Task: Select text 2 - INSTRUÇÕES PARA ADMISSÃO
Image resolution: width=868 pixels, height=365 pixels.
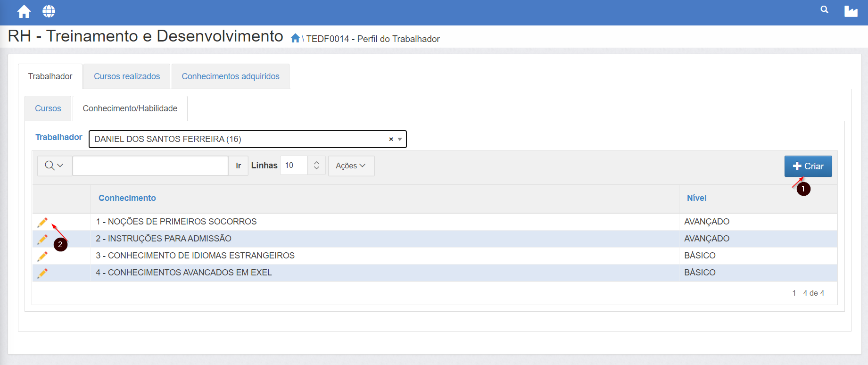Action: pos(164,239)
